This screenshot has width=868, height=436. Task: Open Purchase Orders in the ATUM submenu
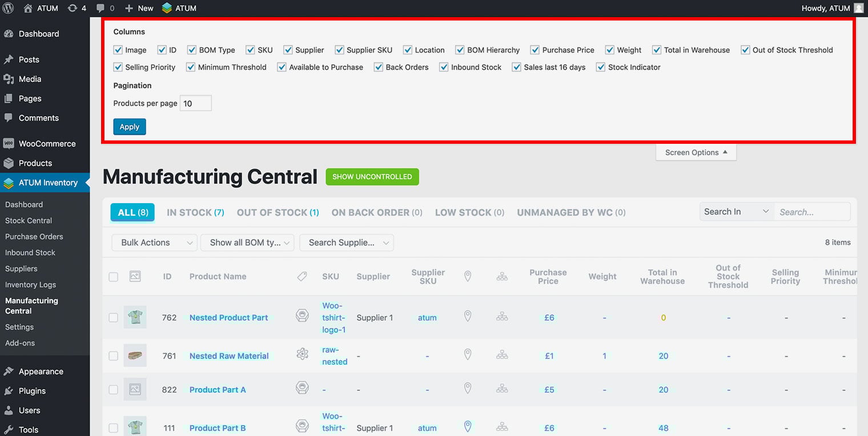(x=34, y=236)
